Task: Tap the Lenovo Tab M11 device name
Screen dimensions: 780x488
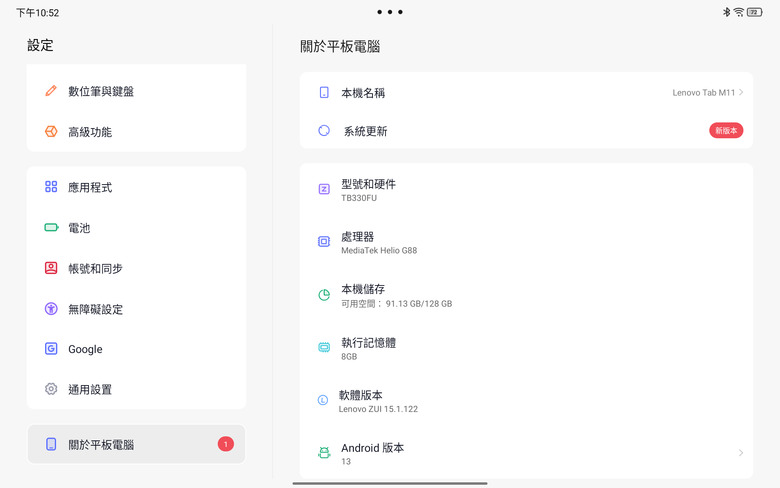Action: [x=703, y=93]
